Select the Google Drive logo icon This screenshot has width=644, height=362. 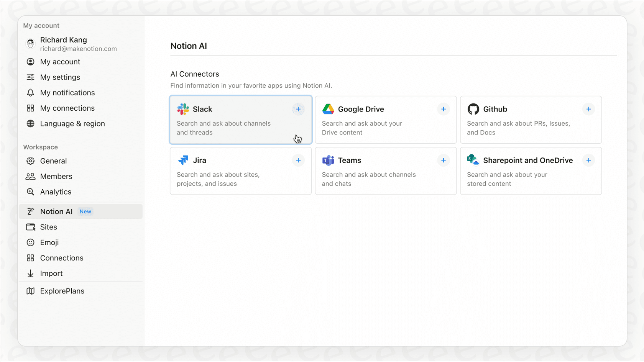(x=328, y=109)
